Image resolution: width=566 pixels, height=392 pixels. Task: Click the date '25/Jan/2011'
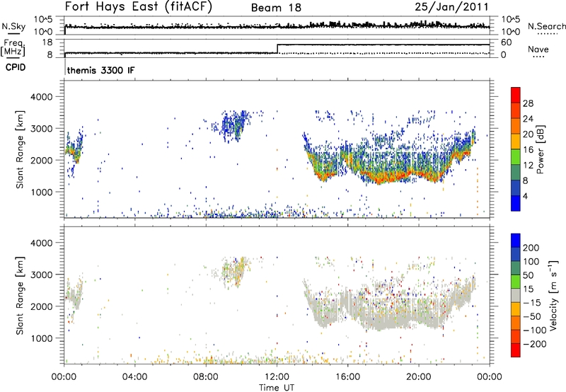[x=451, y=7]
